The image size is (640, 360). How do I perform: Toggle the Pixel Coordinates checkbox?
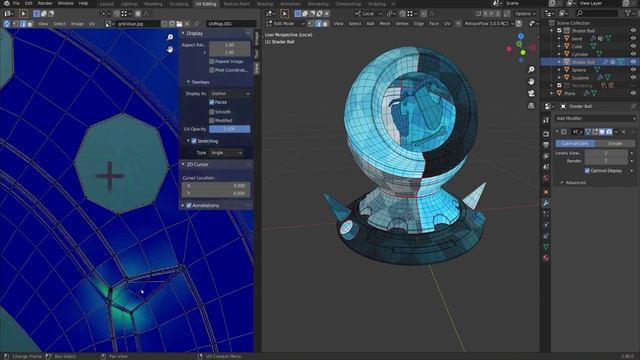tap(211, 70)
